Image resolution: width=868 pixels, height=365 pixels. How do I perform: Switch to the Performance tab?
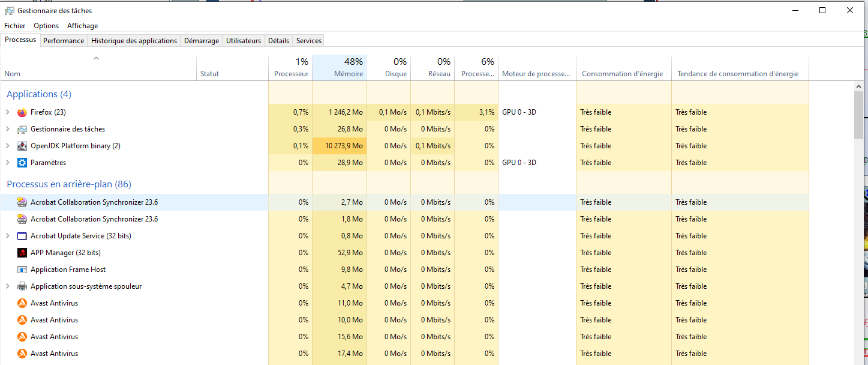click(x=64, y=41)
